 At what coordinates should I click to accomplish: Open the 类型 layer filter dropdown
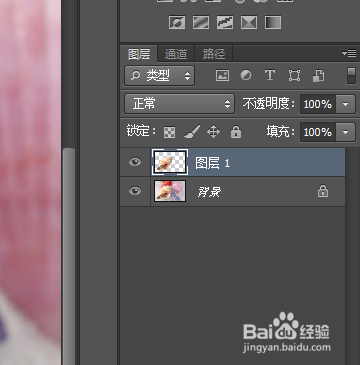(160, 76)
